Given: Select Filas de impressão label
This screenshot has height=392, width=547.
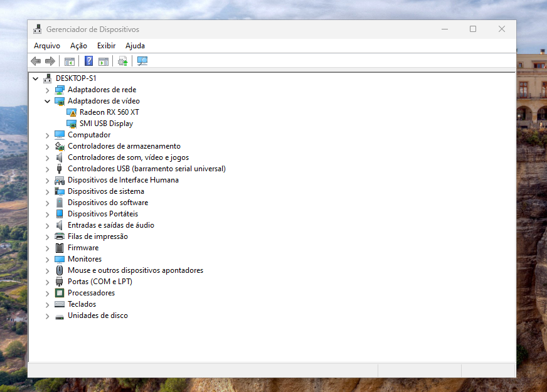Looking at the screenshot, I should pyautogui.click(x=98, y=236).
